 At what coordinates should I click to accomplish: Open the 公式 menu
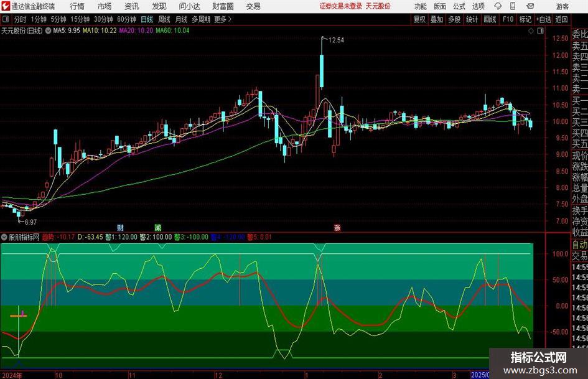(459, 6)
